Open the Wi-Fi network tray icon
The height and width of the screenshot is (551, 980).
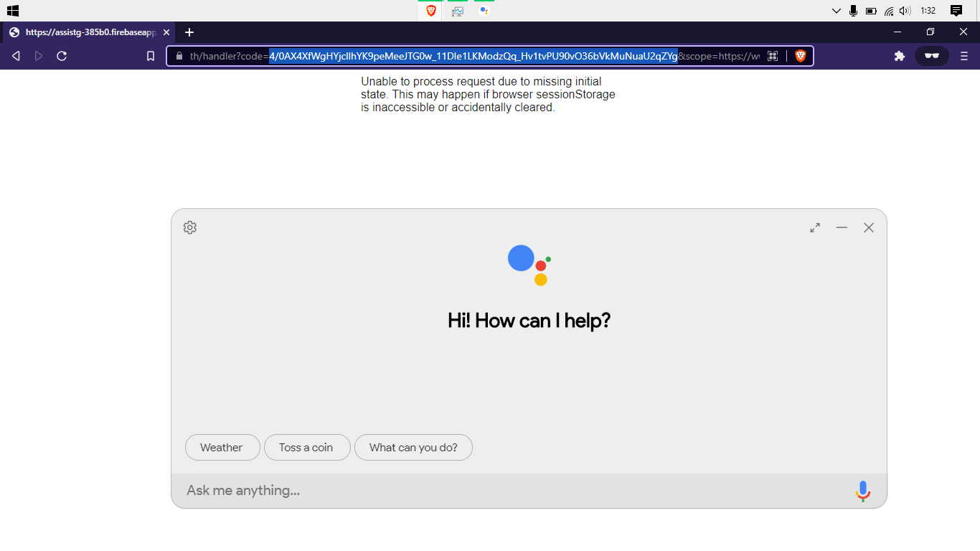point(889,11)
